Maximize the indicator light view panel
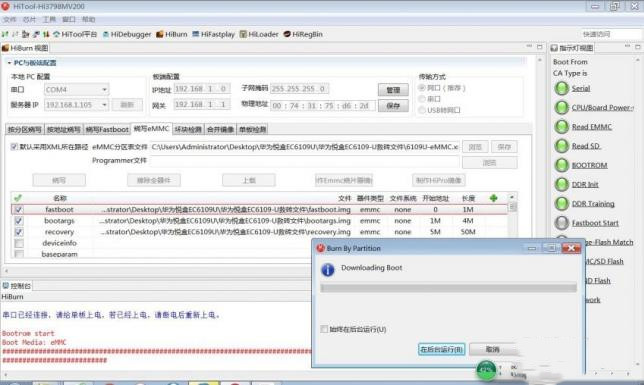This screenshot has height=385, width=644. click(x=638, y=47)
